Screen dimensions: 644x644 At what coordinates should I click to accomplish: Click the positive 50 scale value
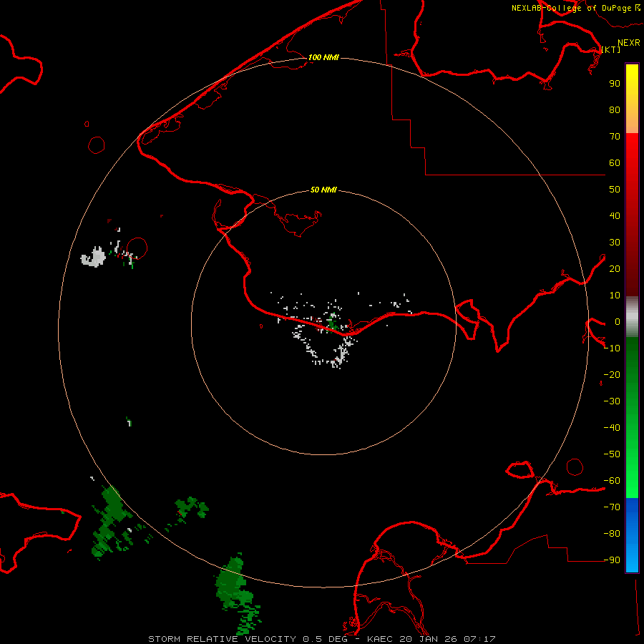615,190
